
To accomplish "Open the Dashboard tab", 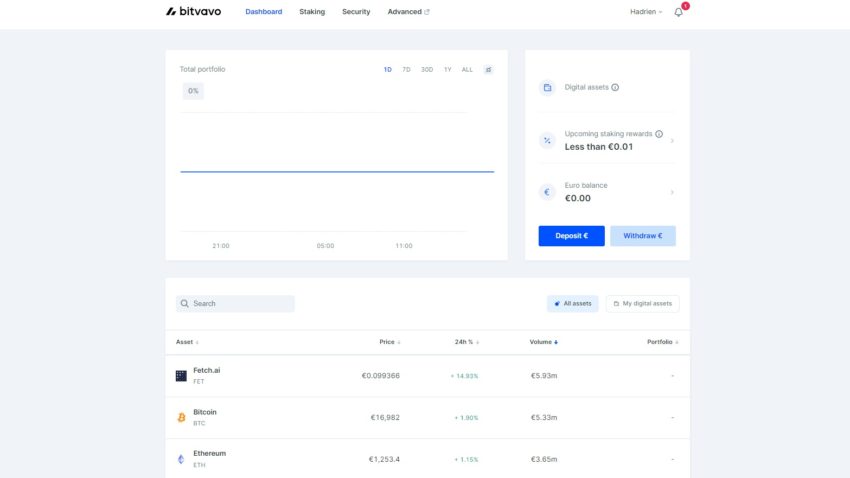I will coord(263,11).
